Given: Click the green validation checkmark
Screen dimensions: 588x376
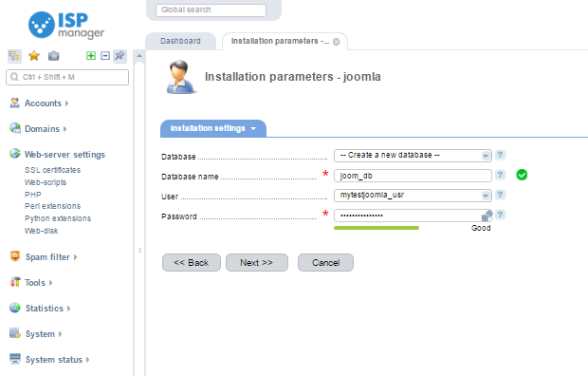Looking at the screenshot, I should [x=522, y=175].
